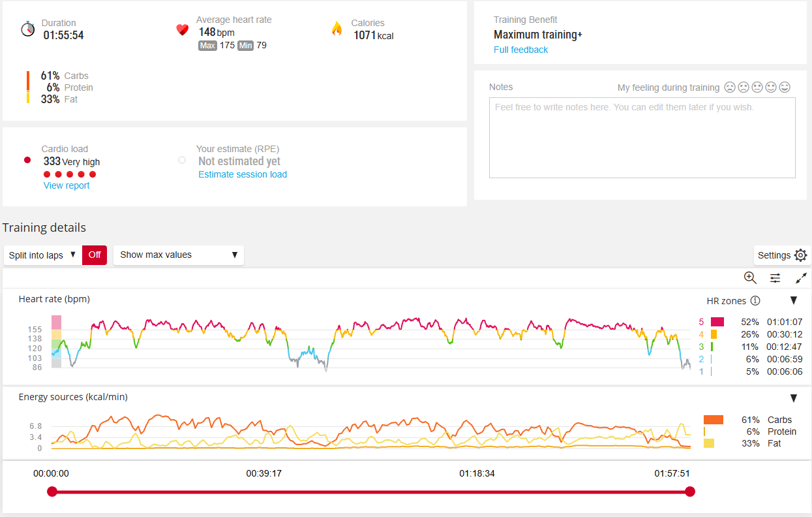Click the Estimate session load link
Image resolution: width=812 pixels, height=517 pixels.
pos(243,174)
